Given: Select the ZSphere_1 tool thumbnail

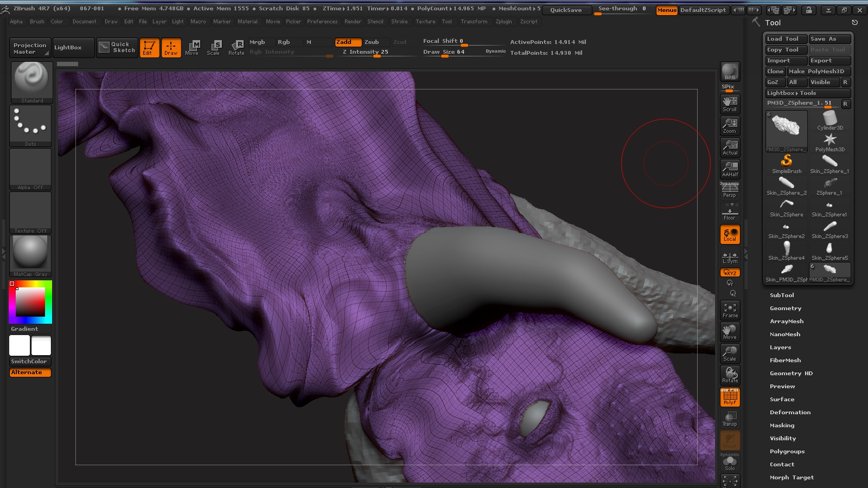Looking at the screenshot, I should [830, 185].
